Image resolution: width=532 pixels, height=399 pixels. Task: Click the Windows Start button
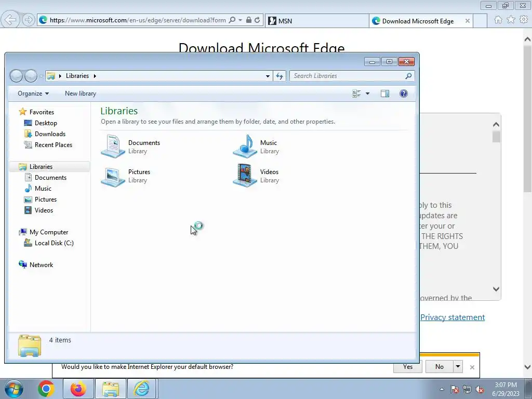coord(14,389)
